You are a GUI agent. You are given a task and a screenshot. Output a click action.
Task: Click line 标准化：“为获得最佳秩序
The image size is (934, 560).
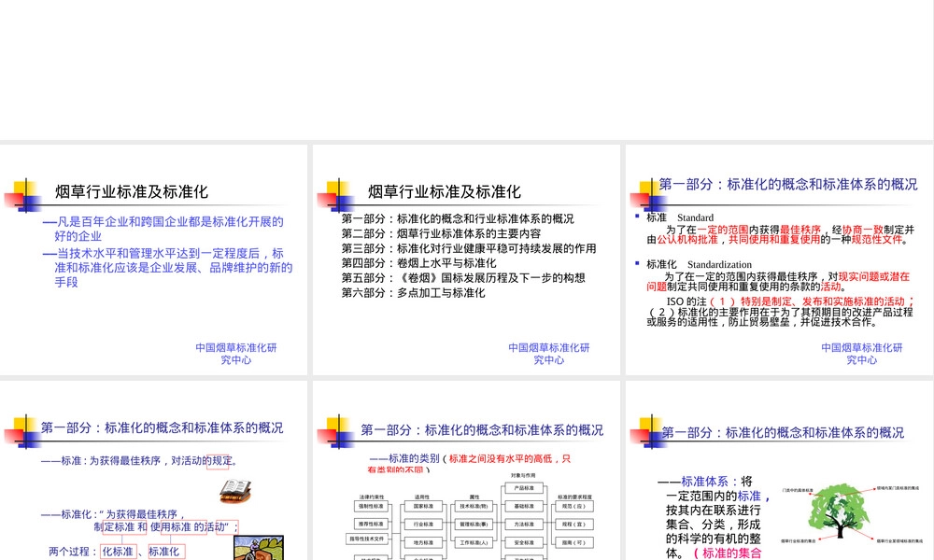click(x=113, y=514)
